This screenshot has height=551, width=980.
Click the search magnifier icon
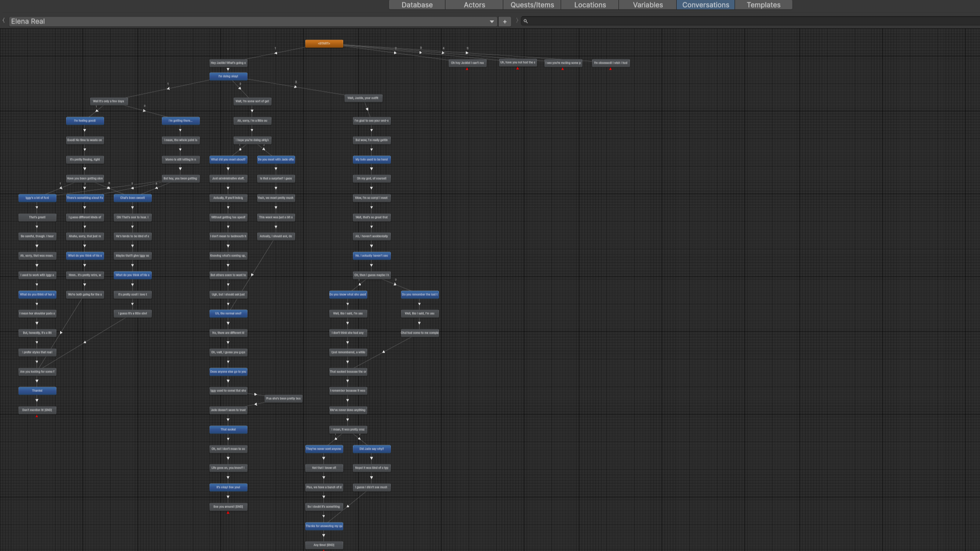[525, 21]
